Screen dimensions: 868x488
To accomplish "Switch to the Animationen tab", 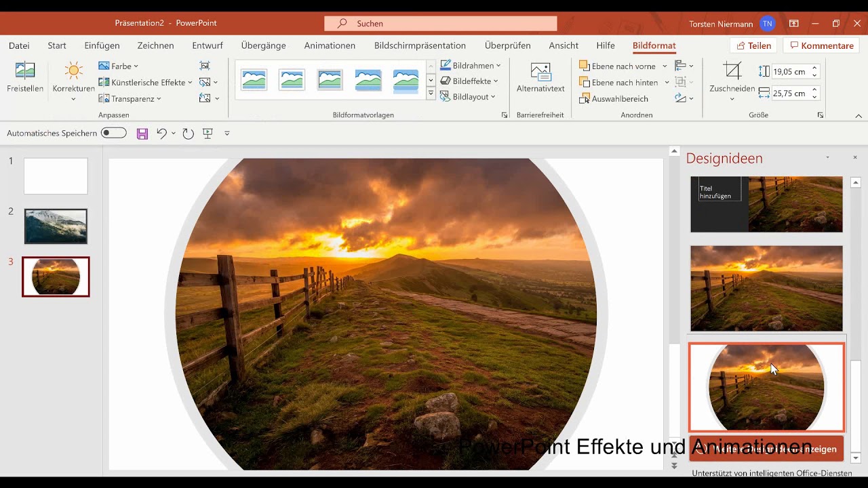I will pyautogui.click(x=330, y=45).
